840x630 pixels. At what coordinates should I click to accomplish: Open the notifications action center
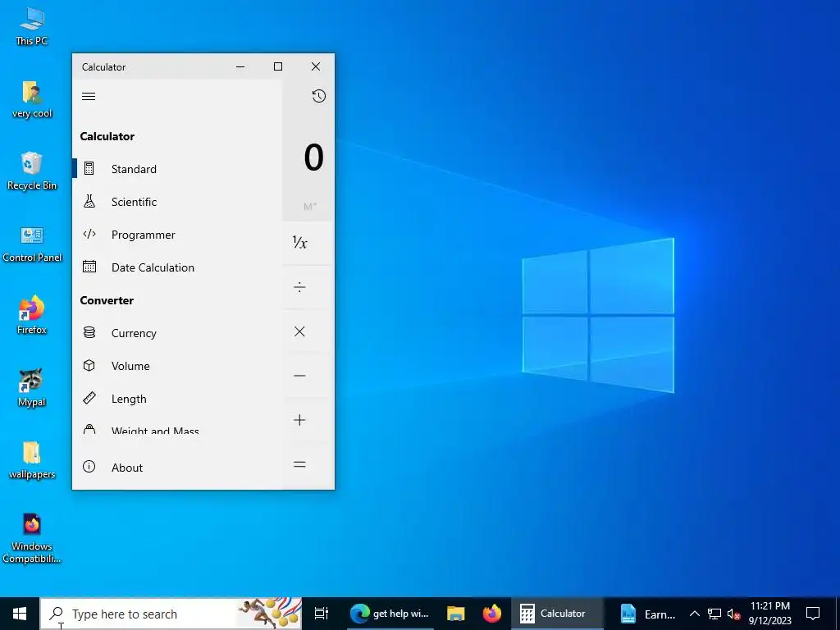click(x=813, y=614)
